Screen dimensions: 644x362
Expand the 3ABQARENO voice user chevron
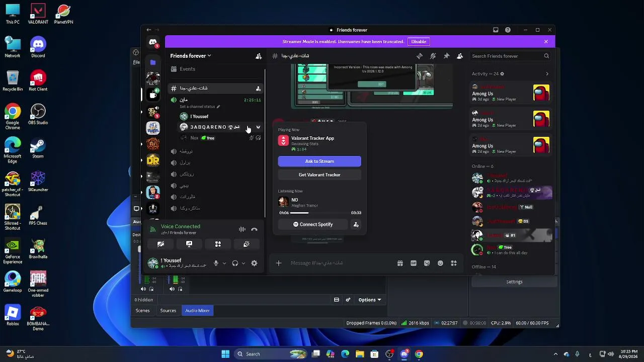[x=258, y=127]
